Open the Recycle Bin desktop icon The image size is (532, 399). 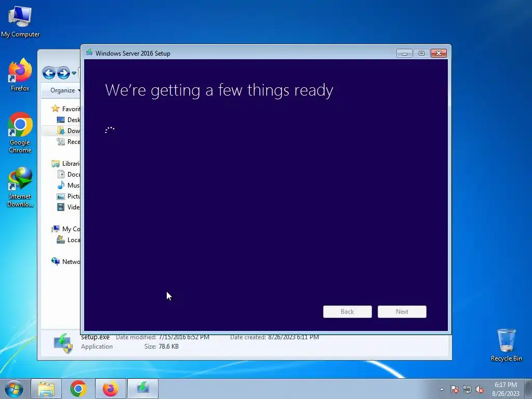click(506, 345)
